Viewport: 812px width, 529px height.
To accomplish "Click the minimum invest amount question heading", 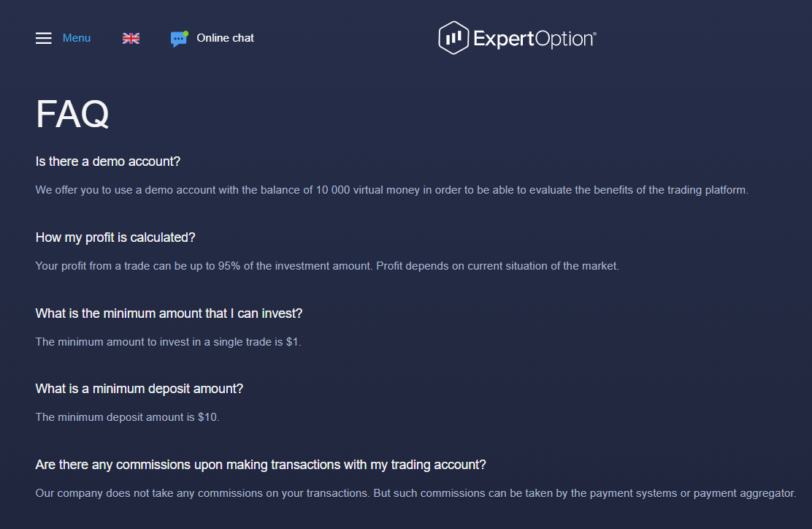I will coord(169,313).
